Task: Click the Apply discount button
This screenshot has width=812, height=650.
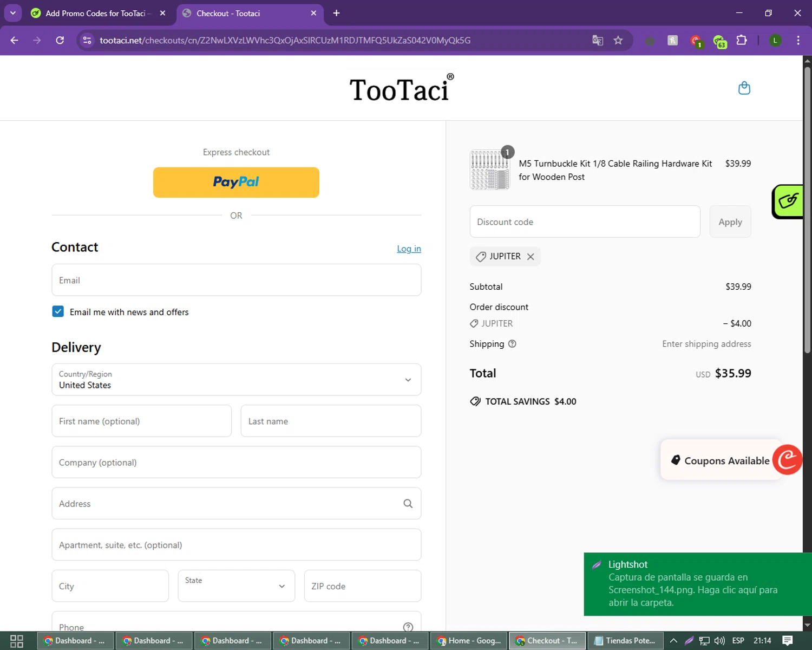Action: 730,222
